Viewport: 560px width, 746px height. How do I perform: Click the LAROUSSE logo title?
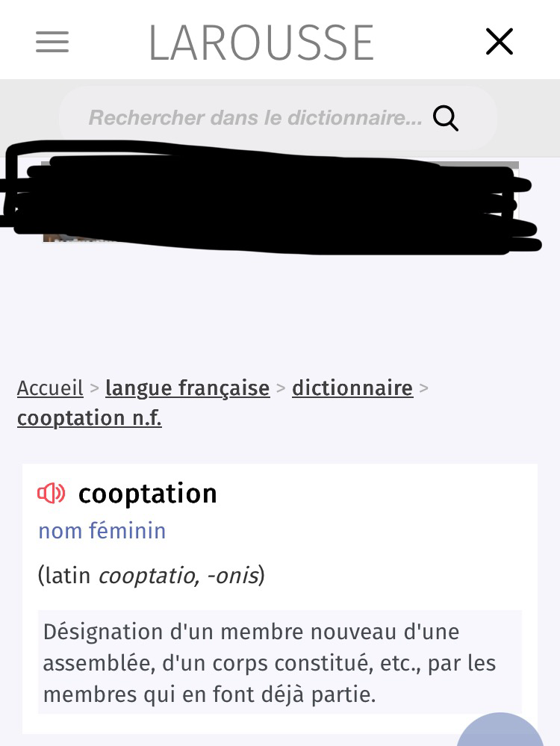coord(261,43)
